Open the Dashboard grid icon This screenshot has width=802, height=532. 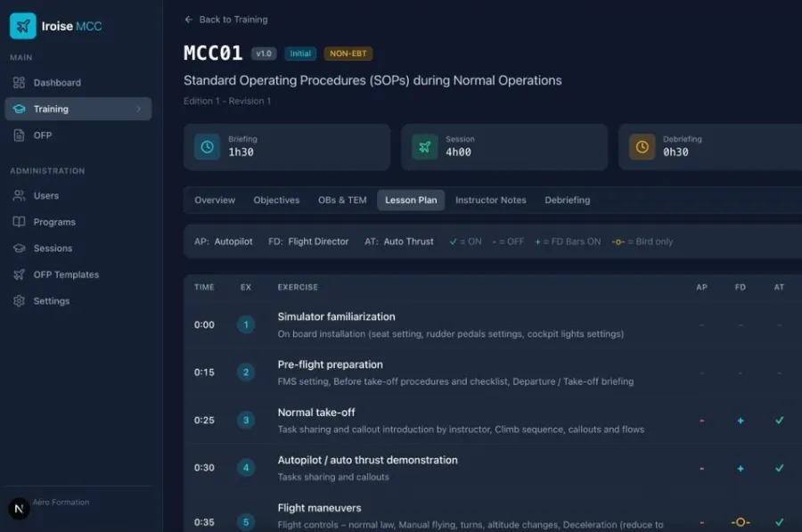tap(19, 82)
